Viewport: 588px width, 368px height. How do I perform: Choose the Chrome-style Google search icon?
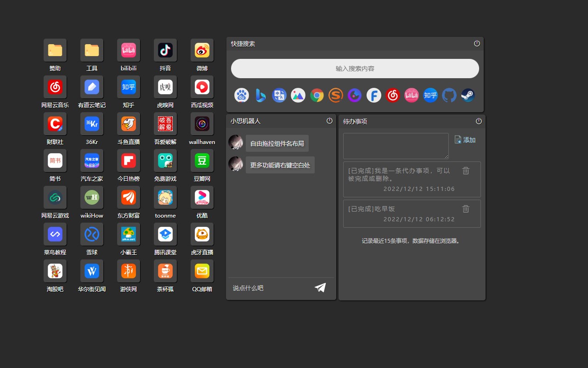pos(317,95)
